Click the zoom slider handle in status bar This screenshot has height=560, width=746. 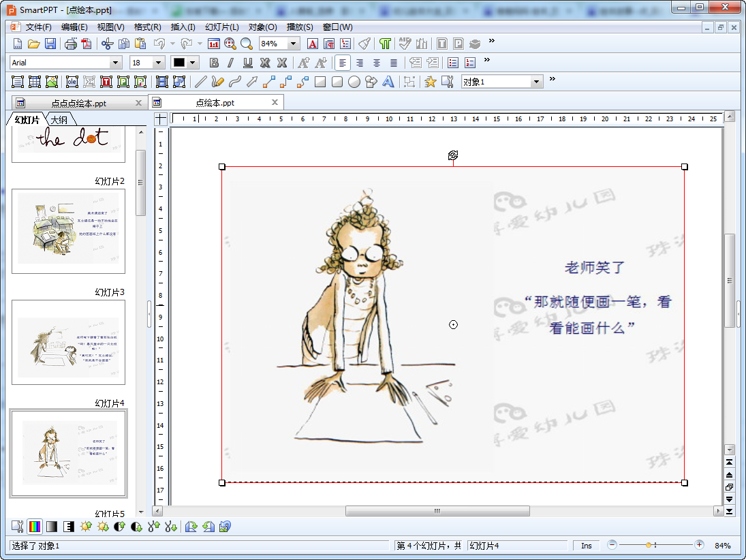coord(649,545)
